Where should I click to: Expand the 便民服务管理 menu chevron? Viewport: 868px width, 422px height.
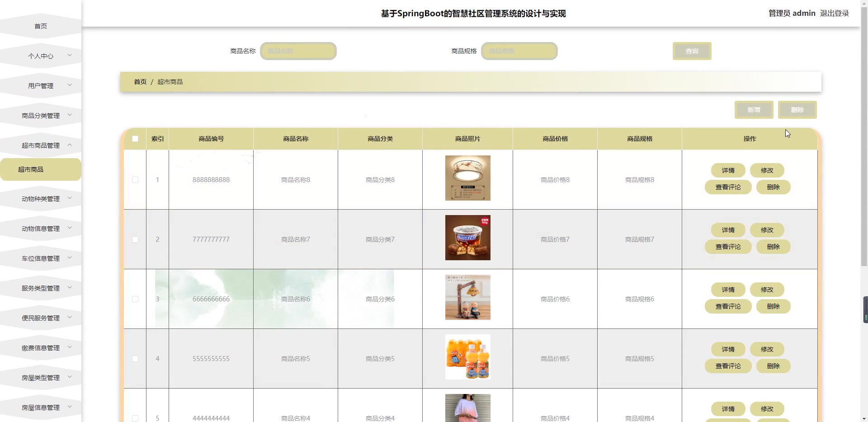tap(70, 318)
